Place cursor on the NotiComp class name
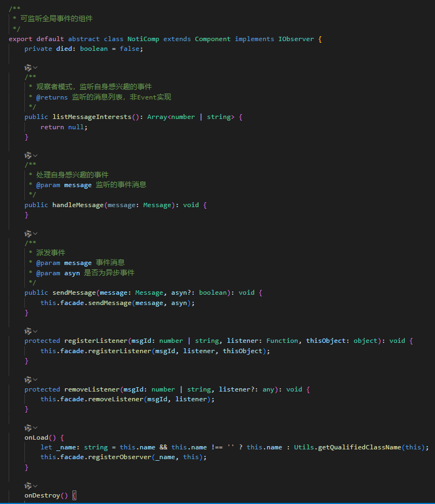 coord(143,39)
